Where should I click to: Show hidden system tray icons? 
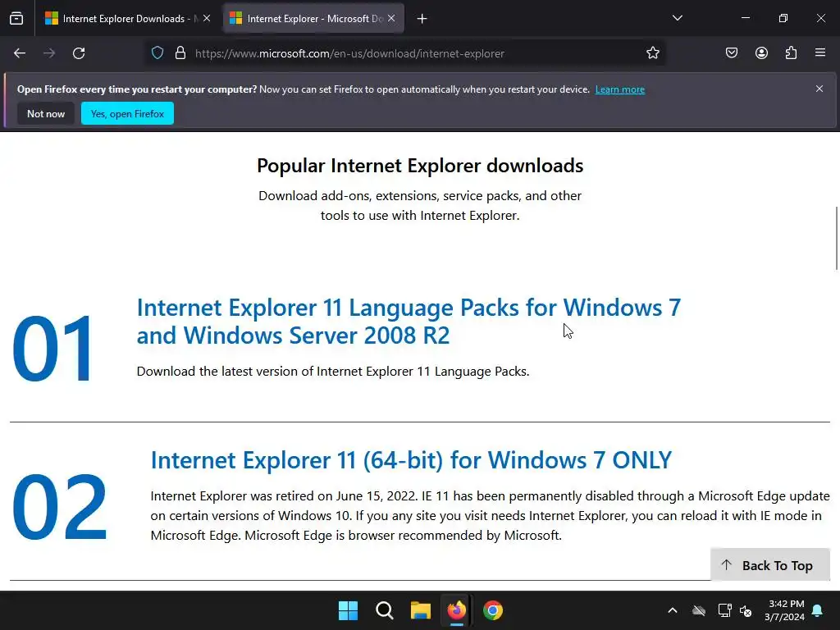[673, 610]
